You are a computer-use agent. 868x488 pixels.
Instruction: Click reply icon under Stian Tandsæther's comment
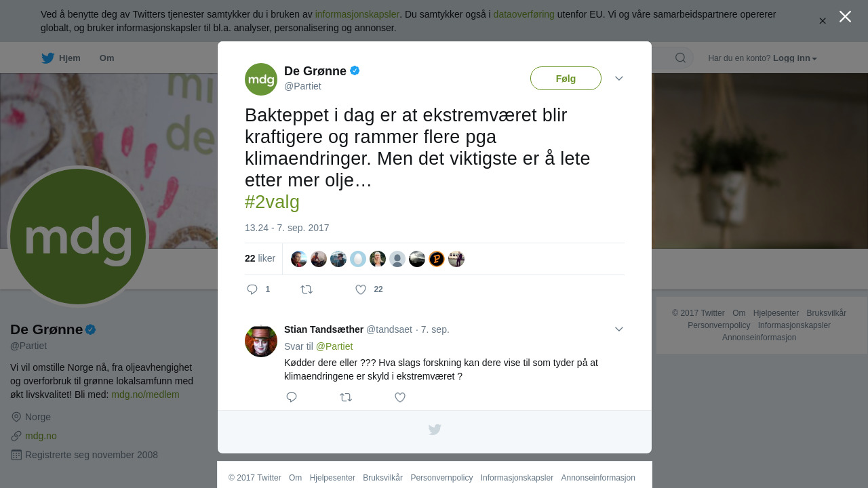(292, 397)
